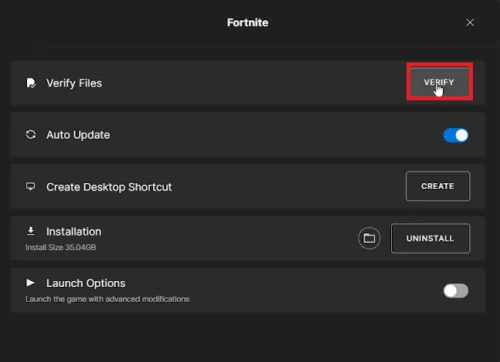The width and height of the screenshot is (500, 362).
Task: Turn off the Auto Update toggle
Action: (456, 135)
